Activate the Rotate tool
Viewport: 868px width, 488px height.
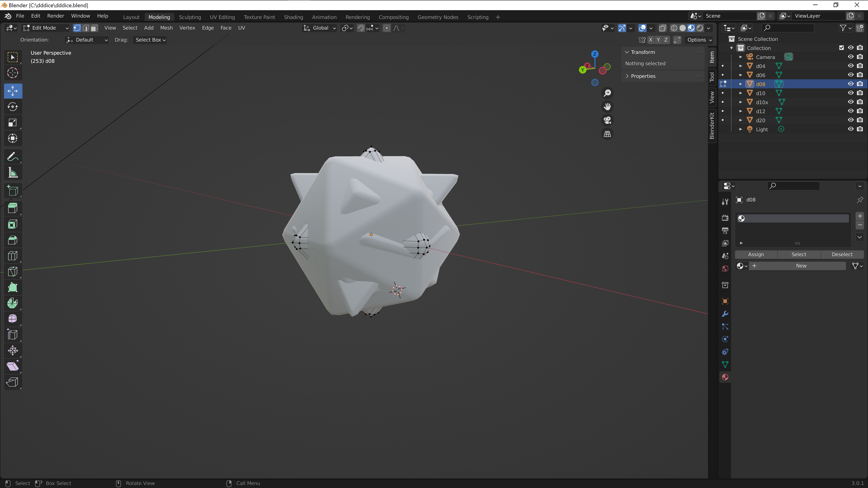13,107
